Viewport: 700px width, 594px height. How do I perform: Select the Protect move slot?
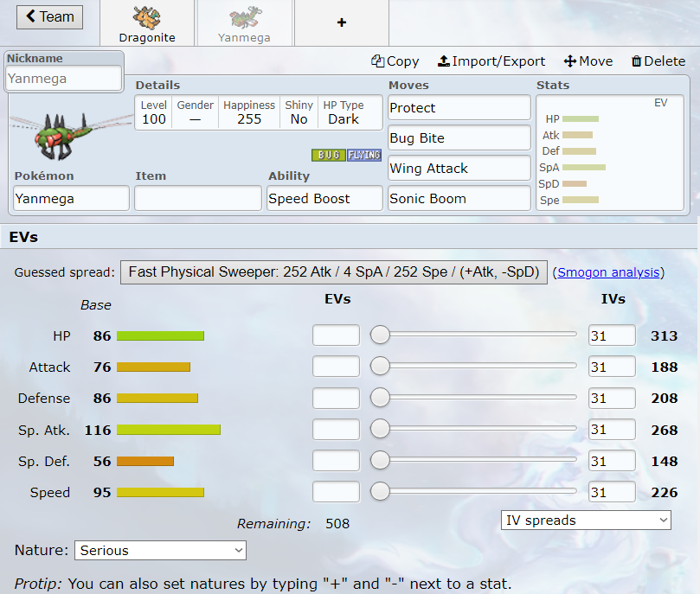[459, 107]
